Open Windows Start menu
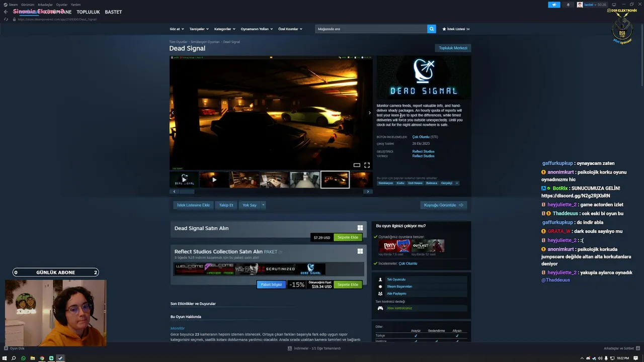 click(x=5, y=358)
